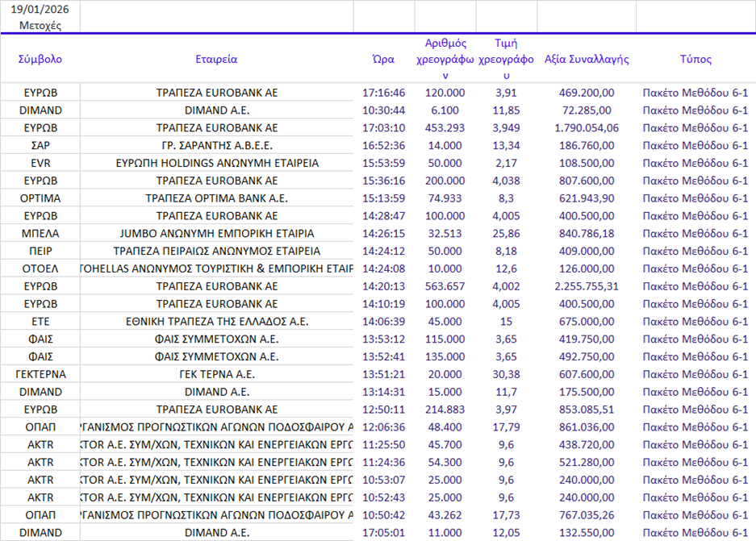Viewport: 756px width, 541px height.
Task: Click symbol cell ΣΑΡ
Action: click(x=40, y=145)
